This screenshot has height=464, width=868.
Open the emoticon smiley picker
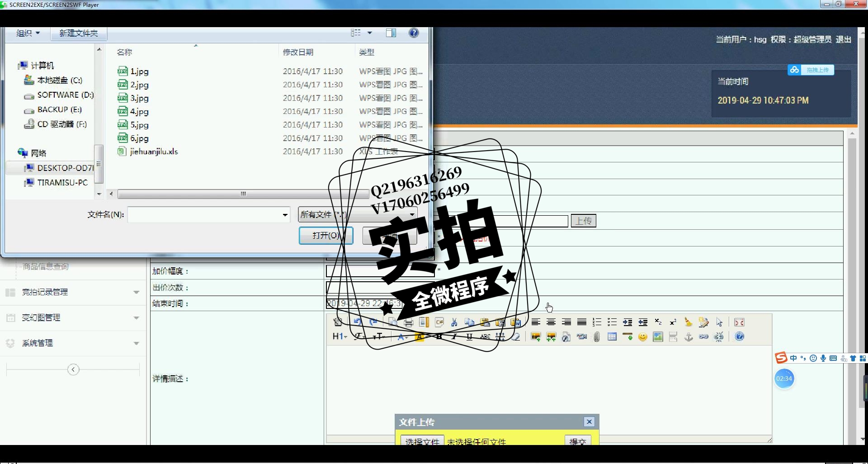click(643, 337)
